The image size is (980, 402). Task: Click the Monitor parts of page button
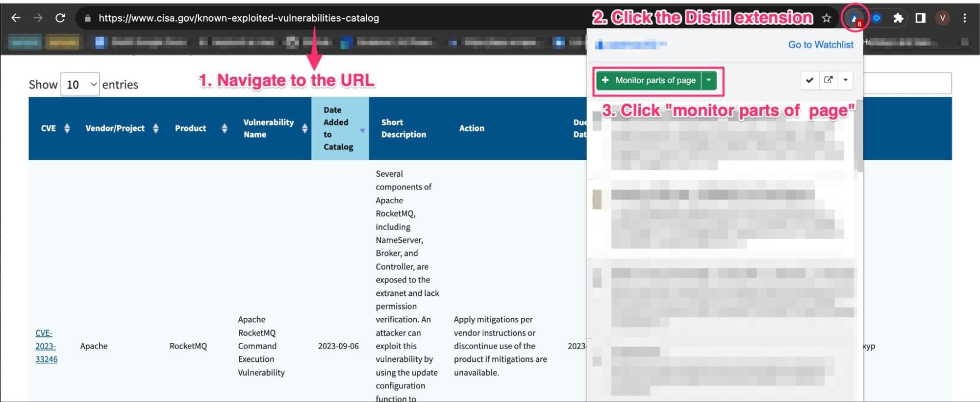point(649,80)
